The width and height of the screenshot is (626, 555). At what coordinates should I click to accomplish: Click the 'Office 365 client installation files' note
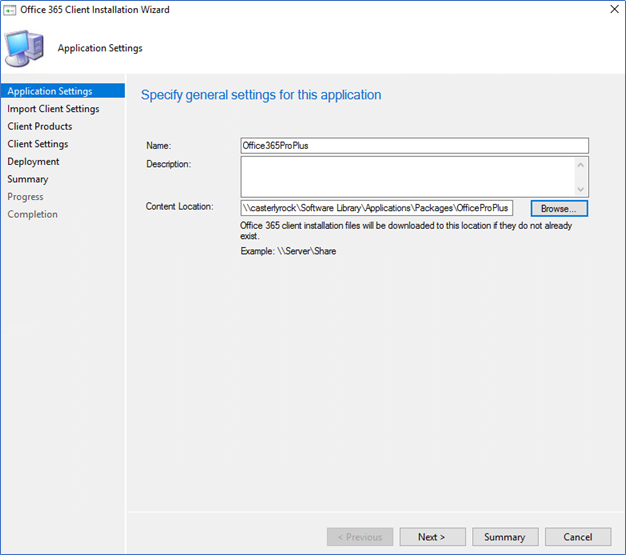406,231
